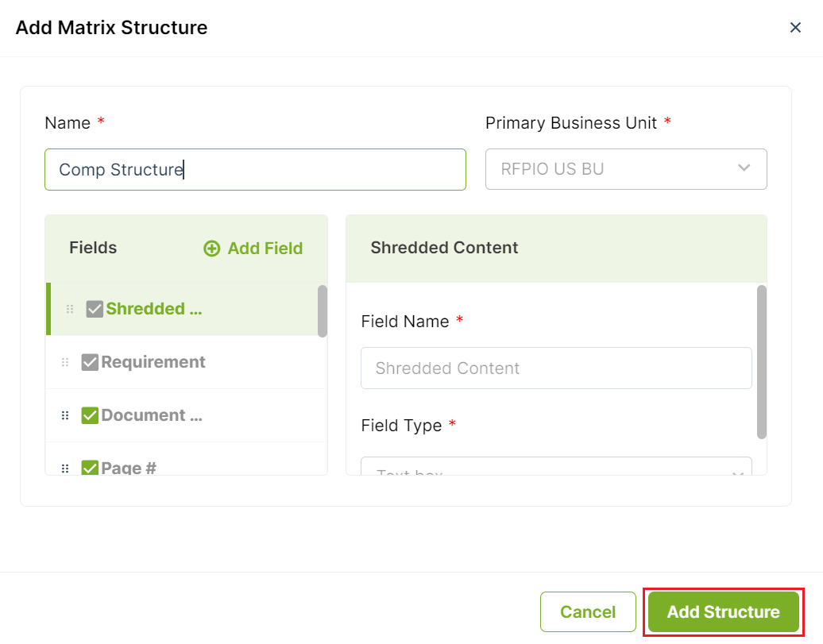Grab the drag handle for Shredded field
Viewport: 823px width, 644px height.
pos(70,309)
